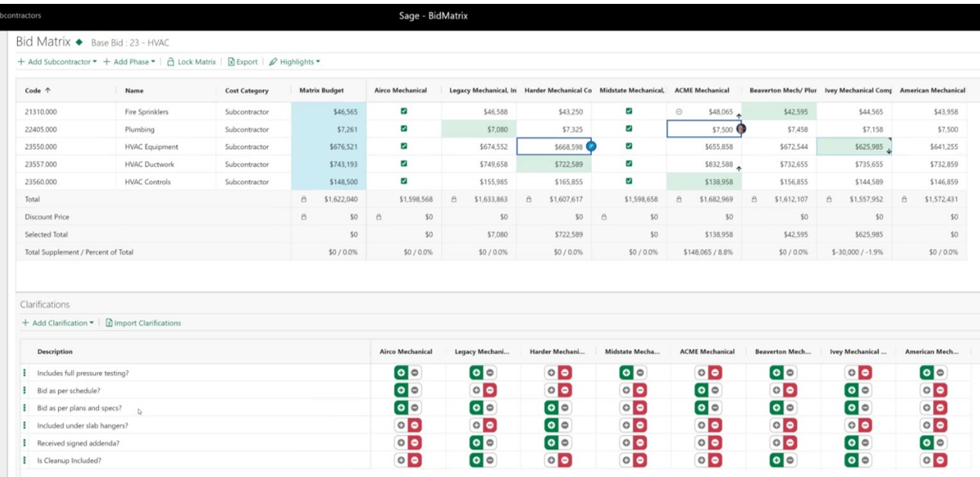This screenshot has width=980, height=477.
Task: Open row menu for Bid as per plans and specs
Action: (26, 408)
